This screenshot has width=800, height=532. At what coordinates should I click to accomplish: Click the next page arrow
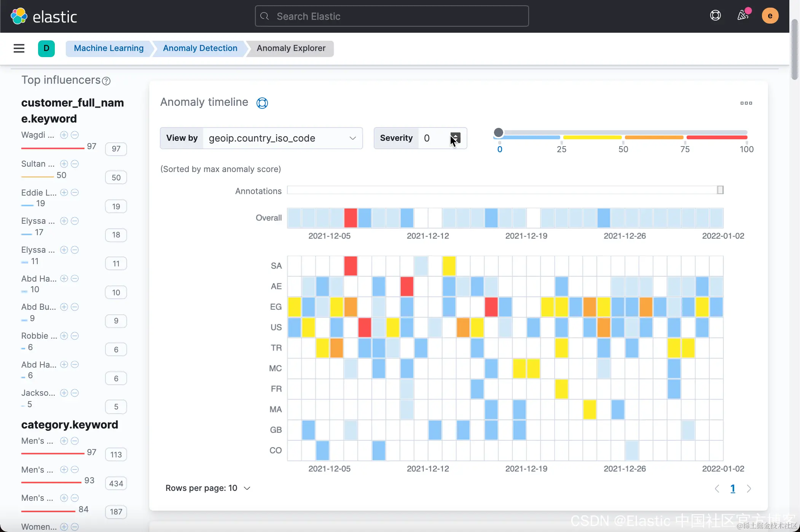pos(749,489)
